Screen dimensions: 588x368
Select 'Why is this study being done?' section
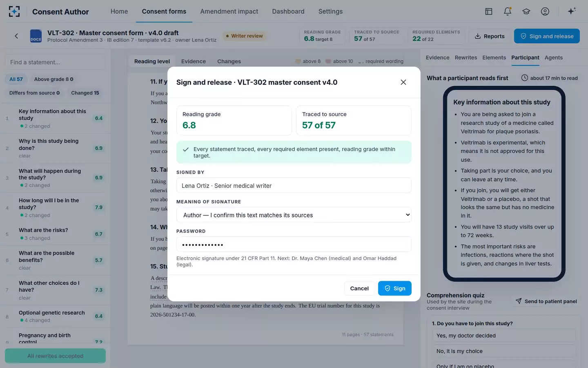55,148
